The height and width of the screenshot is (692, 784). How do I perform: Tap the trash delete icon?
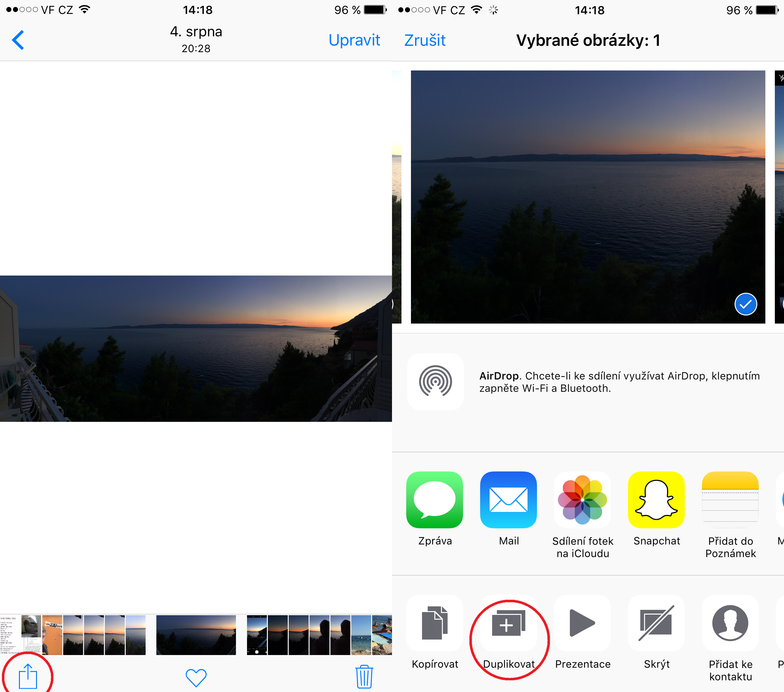364,677
